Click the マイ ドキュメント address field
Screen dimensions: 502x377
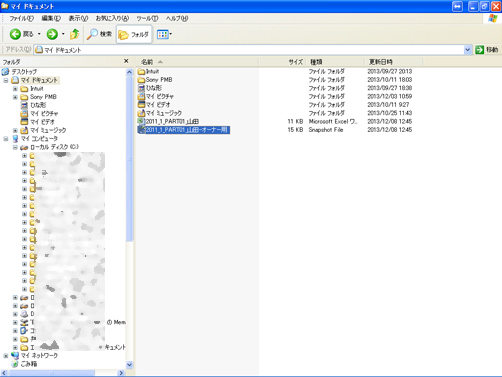point(249,50)
